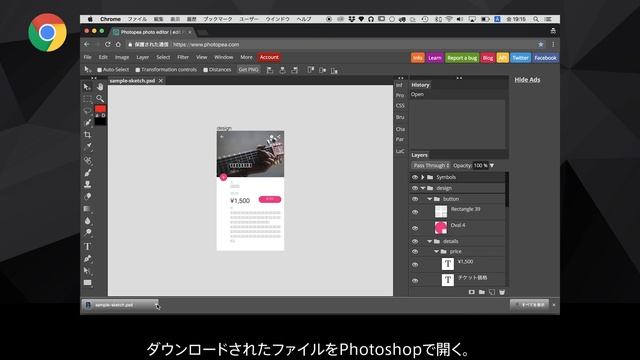Expand the Symbols folder

pos(423,177)
